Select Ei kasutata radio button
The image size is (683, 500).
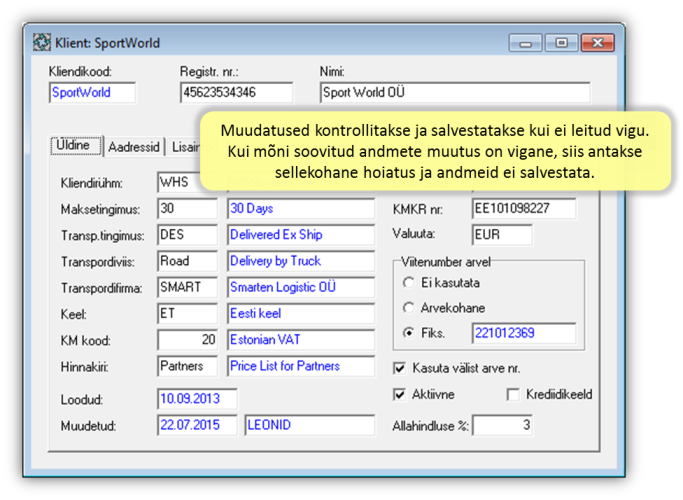pyautogui.click(x=409, y=283)
